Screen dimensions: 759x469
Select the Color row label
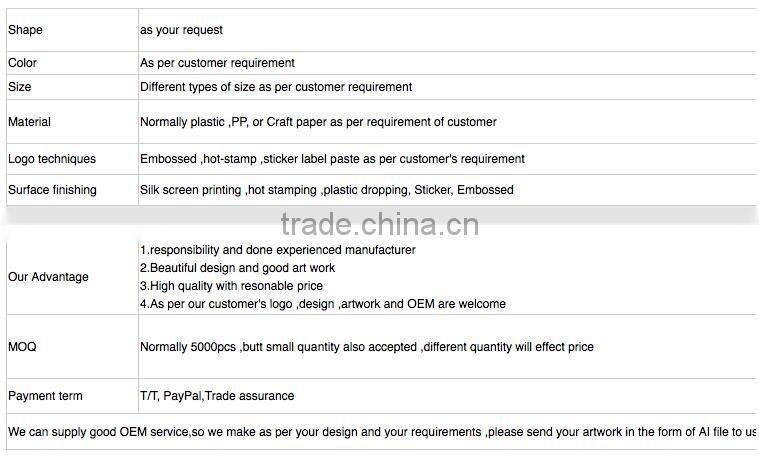point(22,63)
